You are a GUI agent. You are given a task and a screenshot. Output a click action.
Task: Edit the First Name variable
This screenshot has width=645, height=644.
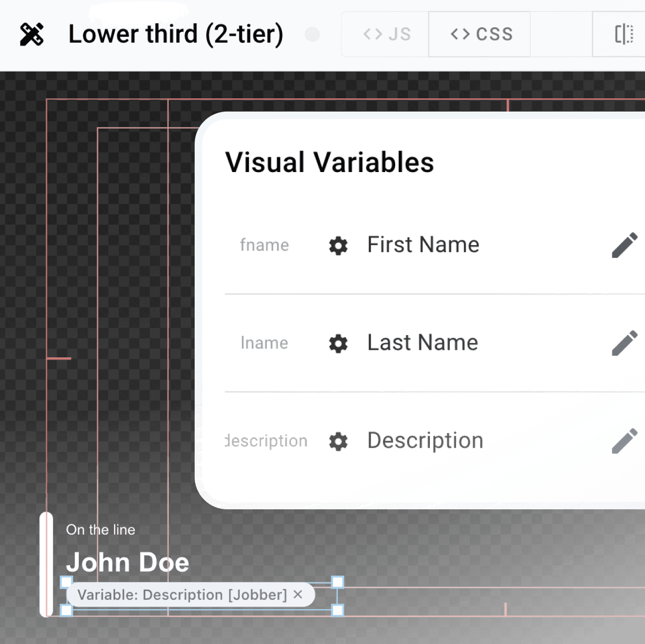[x=625, y=244]
